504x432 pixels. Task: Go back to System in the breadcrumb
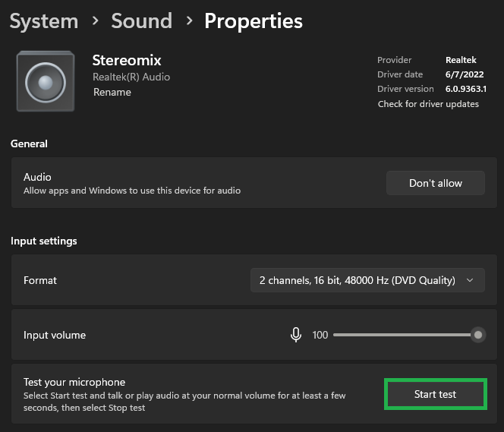click(x=43, y=21)
